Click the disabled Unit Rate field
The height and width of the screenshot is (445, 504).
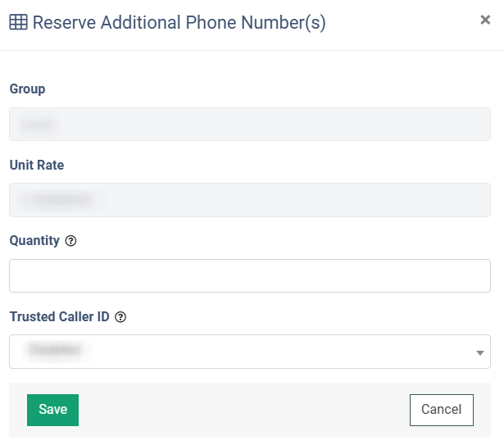(249, 200)
